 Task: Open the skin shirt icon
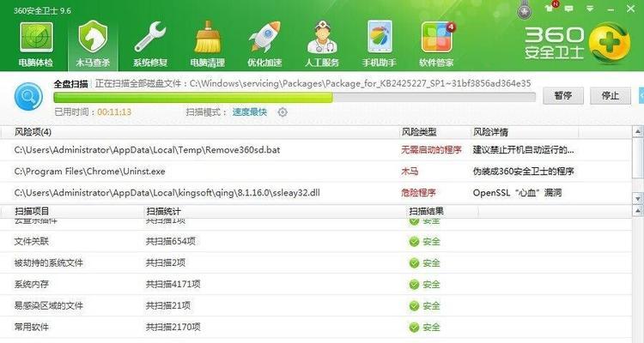tap(550, 9)
